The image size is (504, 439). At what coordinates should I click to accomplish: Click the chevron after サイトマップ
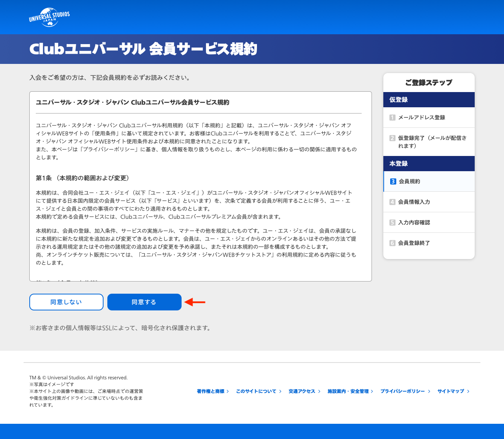coord(468,391)
